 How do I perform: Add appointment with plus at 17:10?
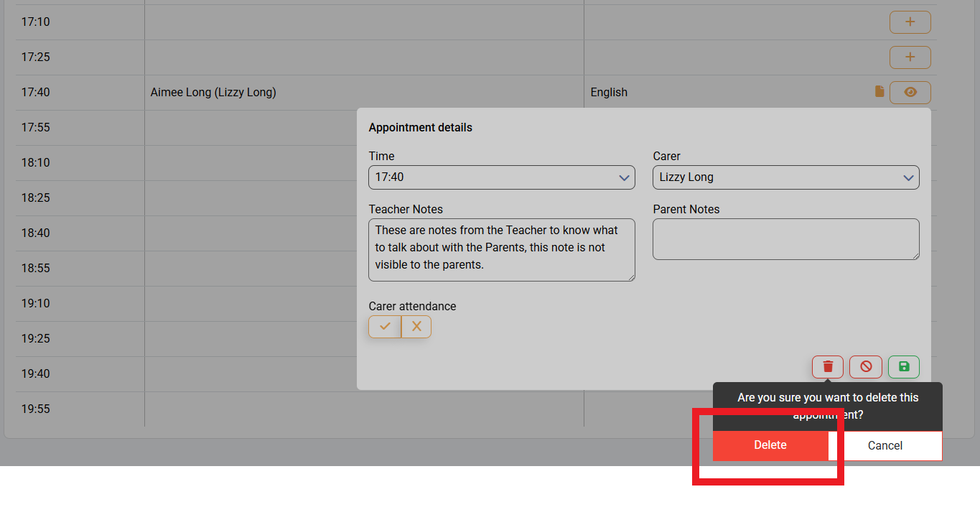[x=910, y=22]
